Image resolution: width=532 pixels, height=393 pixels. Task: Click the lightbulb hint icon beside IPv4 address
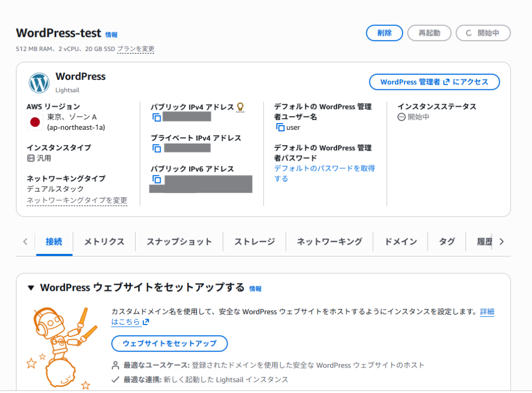pyautogui.click(x=240, y=107)
